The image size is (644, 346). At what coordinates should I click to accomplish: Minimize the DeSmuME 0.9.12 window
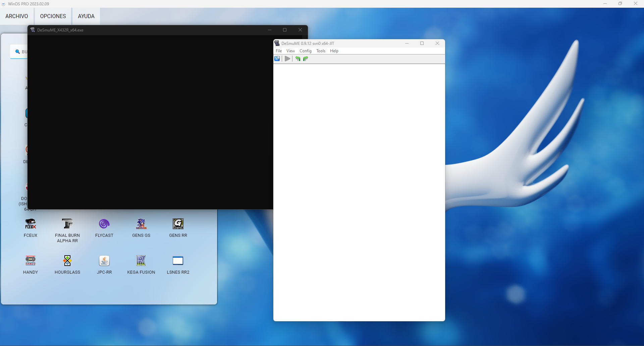[x=407, y=43]
